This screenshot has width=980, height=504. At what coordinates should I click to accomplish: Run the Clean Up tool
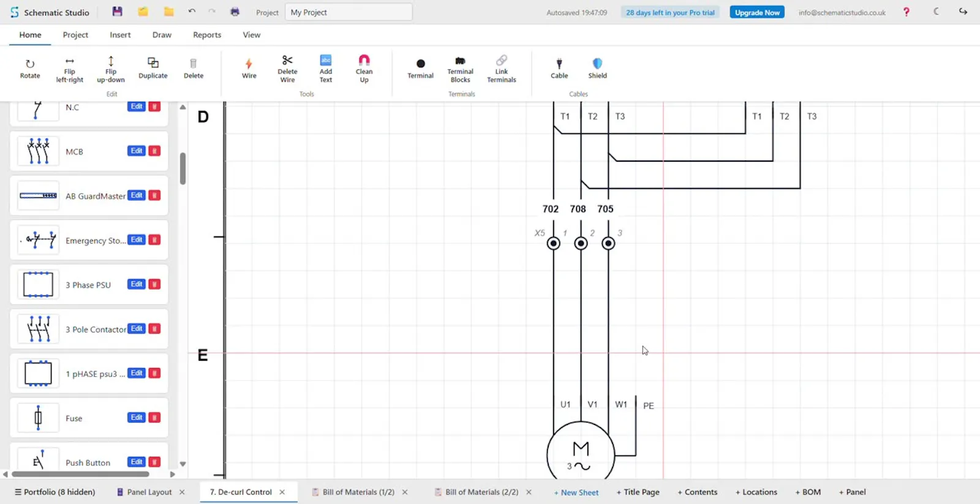pyautogui.click(x=364, y=69)
